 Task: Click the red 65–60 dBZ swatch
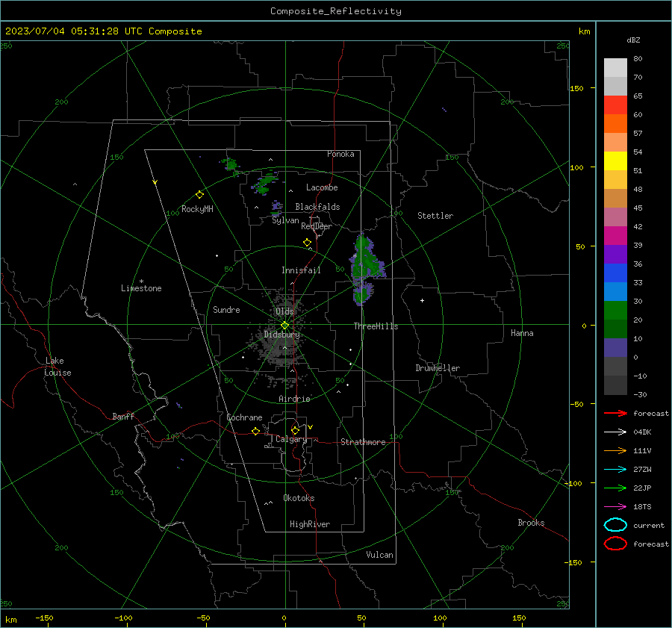615,105
